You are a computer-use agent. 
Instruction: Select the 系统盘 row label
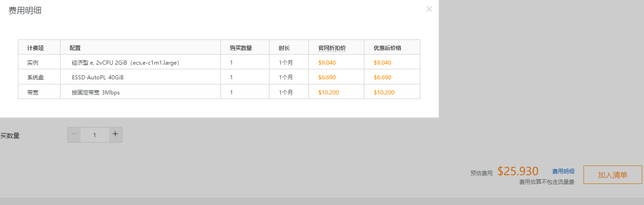point(35,78)
